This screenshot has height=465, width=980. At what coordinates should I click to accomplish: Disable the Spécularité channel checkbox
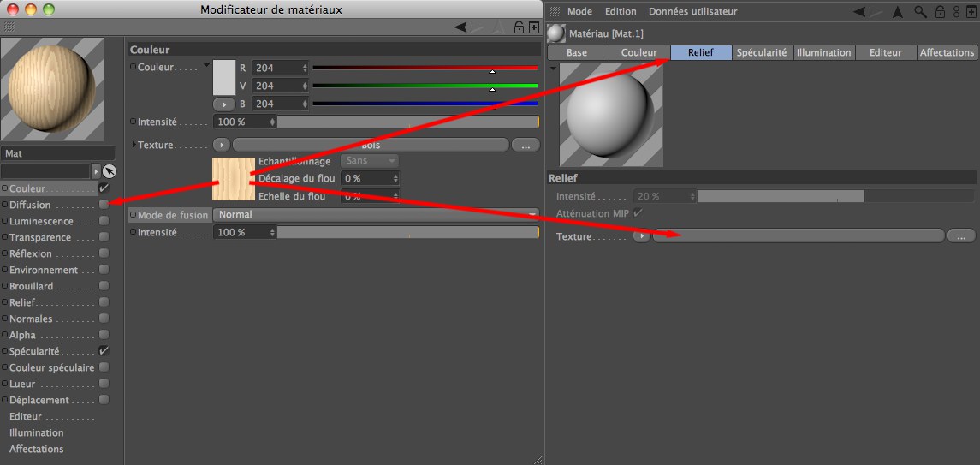tap(104, 351)
